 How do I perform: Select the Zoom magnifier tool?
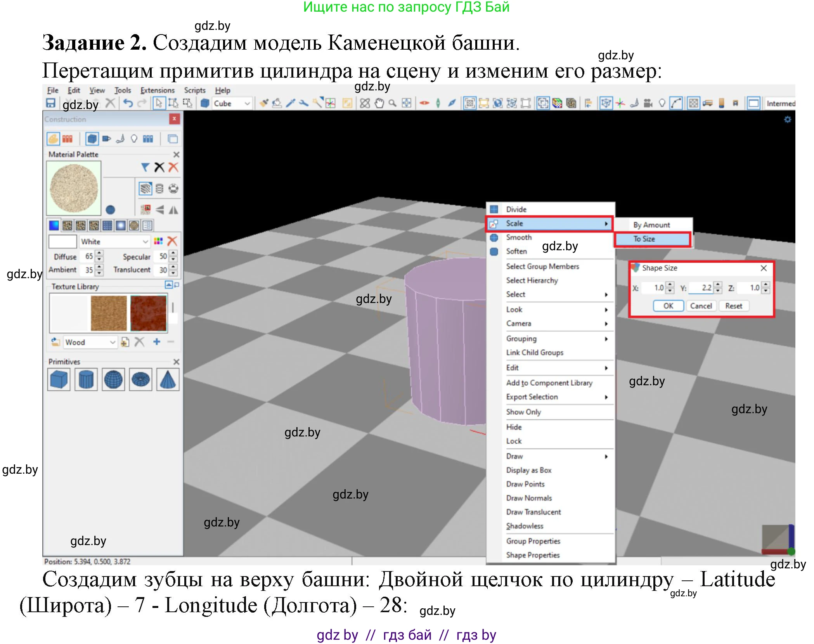point(393,103)
